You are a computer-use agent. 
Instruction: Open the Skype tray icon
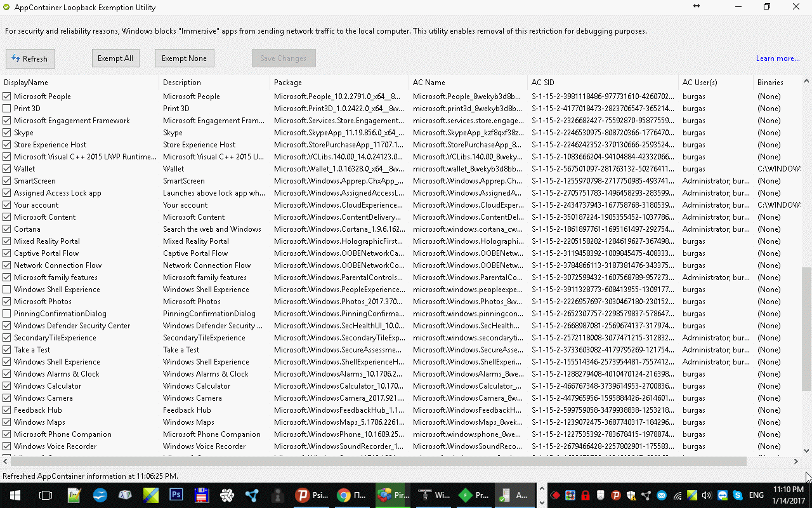point(738,495)
